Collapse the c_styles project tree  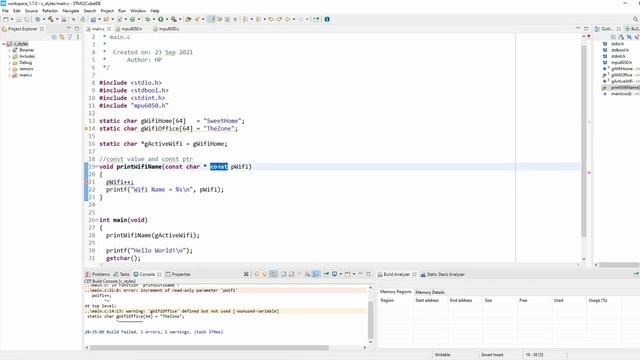[x=4, y=44]
